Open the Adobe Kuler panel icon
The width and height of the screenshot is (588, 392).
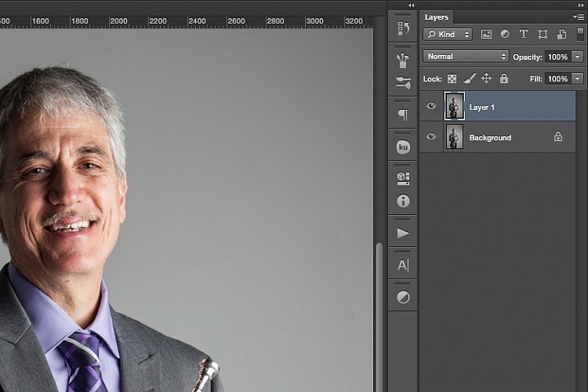(x=403, y=147)
